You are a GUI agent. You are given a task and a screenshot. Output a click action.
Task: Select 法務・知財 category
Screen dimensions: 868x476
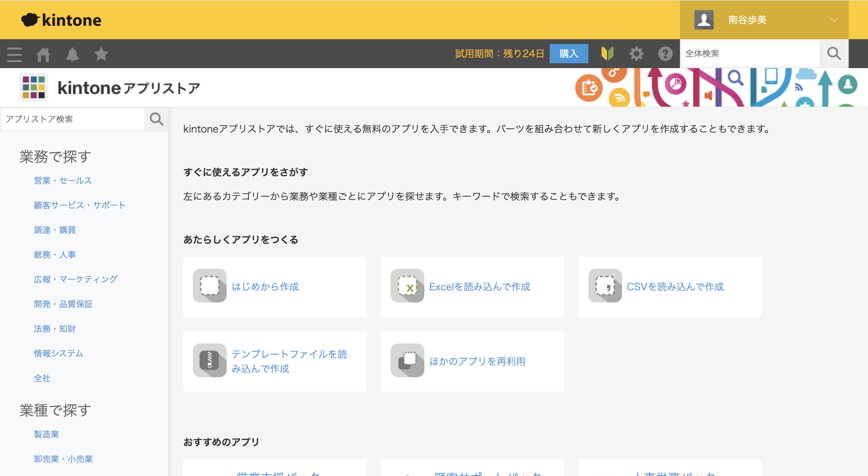pyautogui.click(x=55, y=329)
